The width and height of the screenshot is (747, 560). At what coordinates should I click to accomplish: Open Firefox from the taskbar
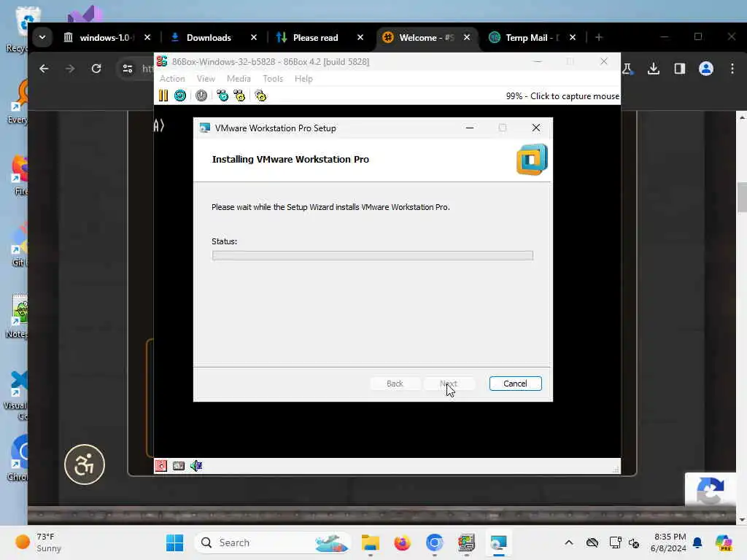403,542
